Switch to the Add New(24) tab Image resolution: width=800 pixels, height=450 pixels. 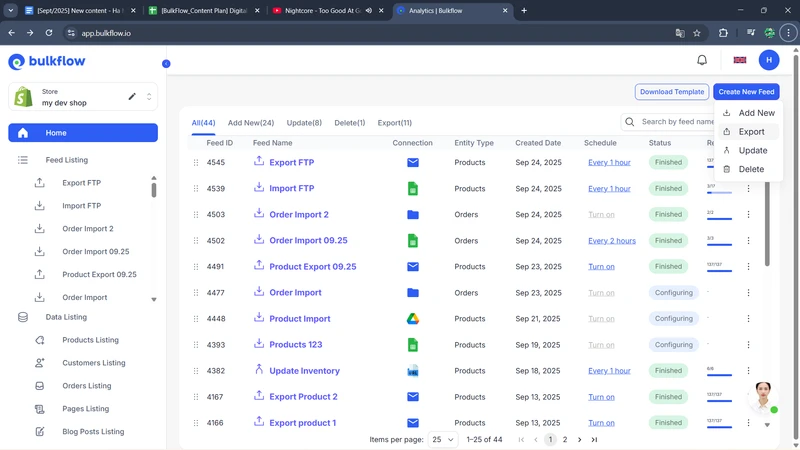[251, 123]
